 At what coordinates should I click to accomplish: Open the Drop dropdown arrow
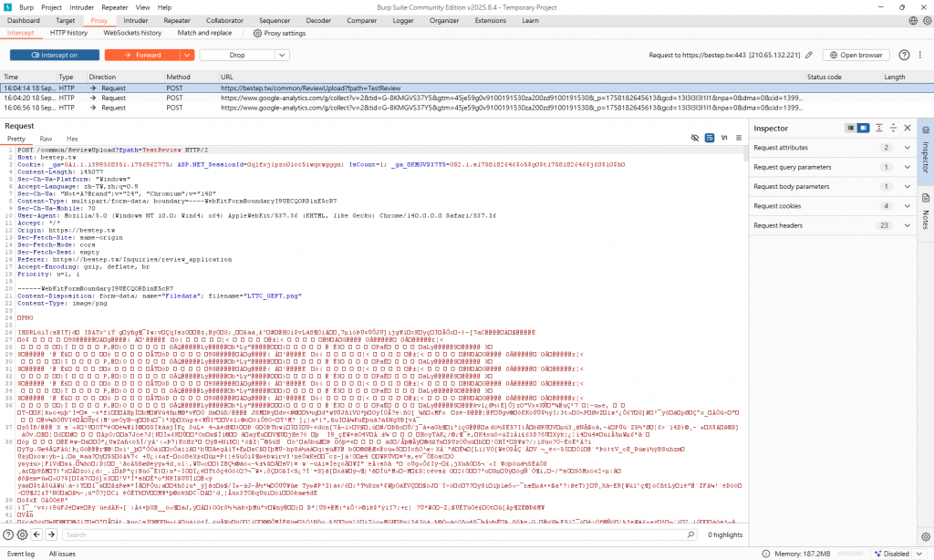(282, 55)
